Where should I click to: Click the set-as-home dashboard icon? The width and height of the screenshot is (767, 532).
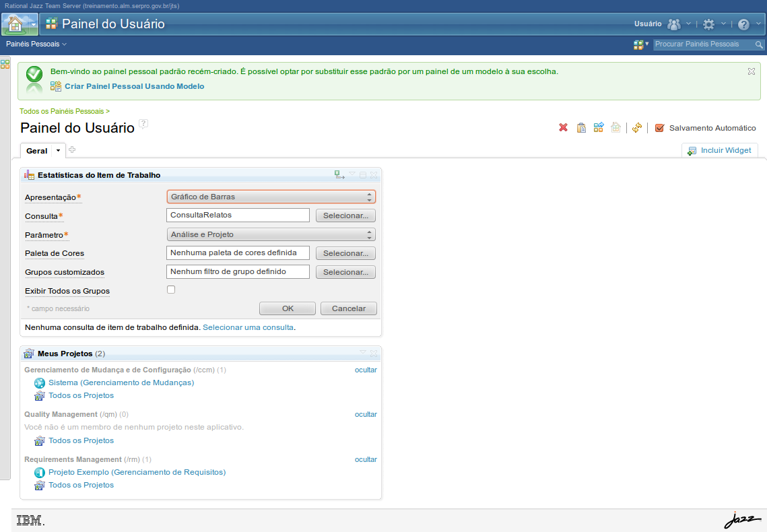point(616,127)
